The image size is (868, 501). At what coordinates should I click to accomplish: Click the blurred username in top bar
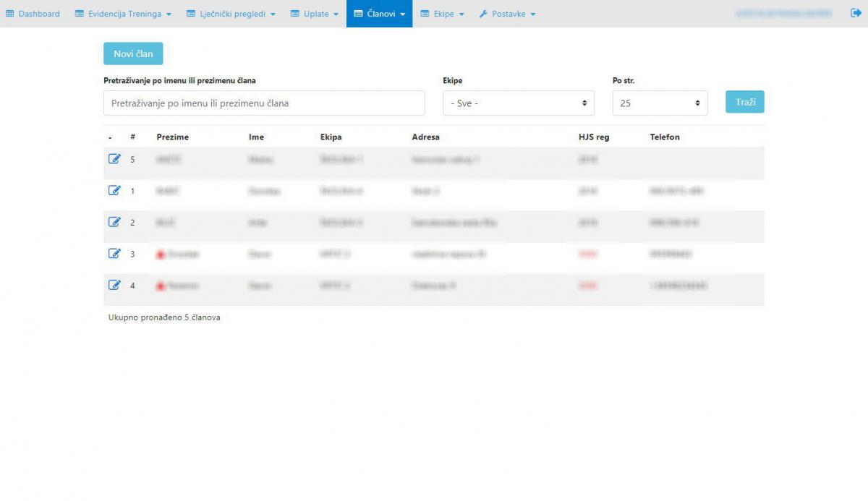point(783,14)
